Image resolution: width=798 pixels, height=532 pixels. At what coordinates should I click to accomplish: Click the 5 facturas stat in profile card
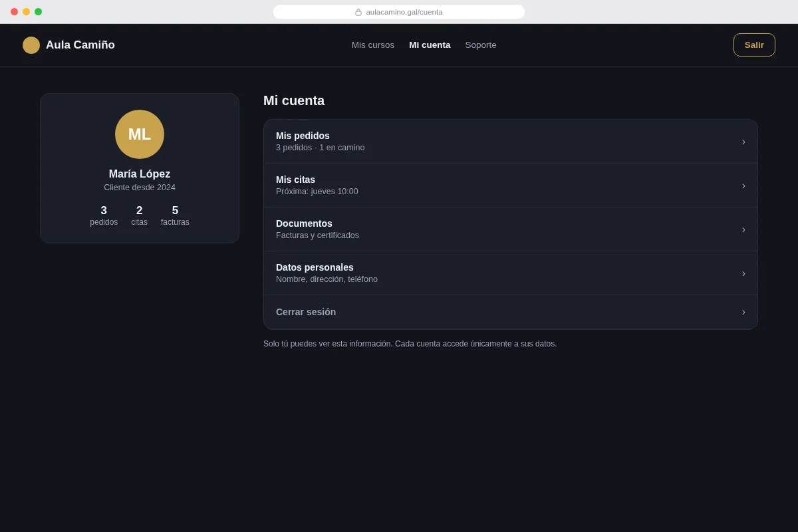[x=175, y=215]
